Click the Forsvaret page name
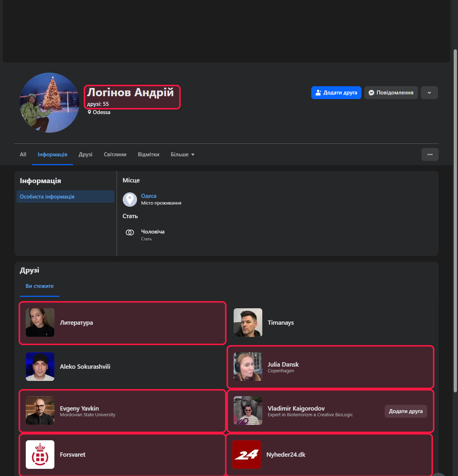 point(73,455)
